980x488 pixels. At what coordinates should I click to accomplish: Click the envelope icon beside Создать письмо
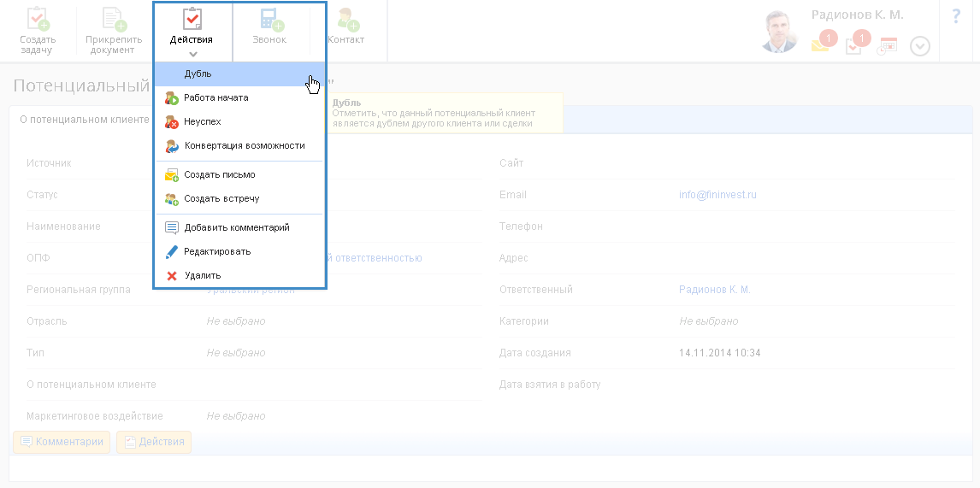pyautogui.click(x=172, y=175)
